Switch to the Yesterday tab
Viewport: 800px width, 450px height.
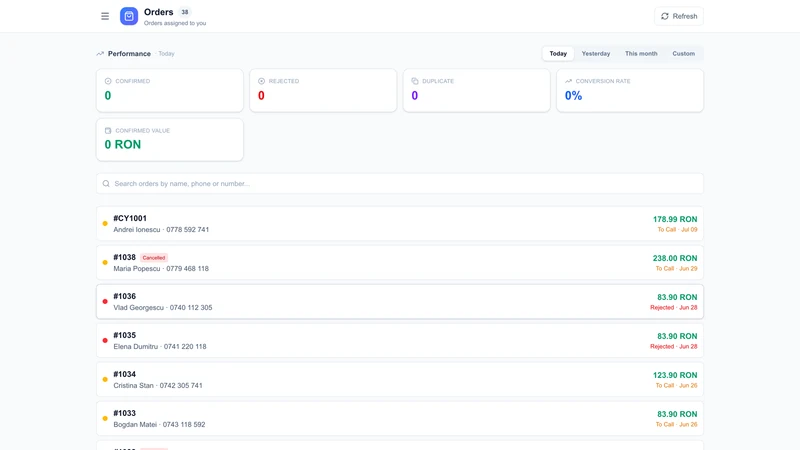pos(595,54)
